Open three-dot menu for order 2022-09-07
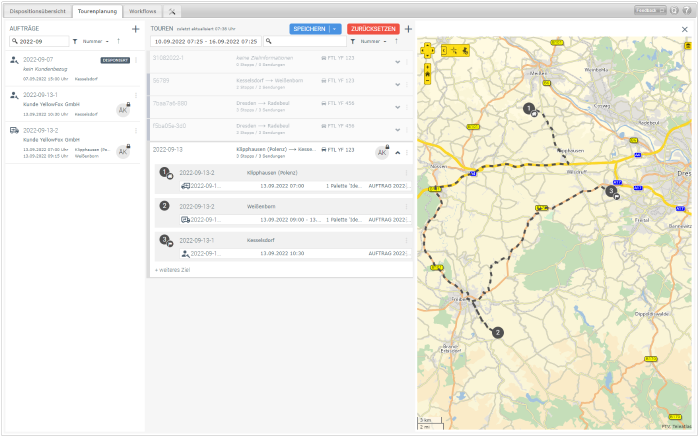700x438 pixels. click(x=136, y=60)
